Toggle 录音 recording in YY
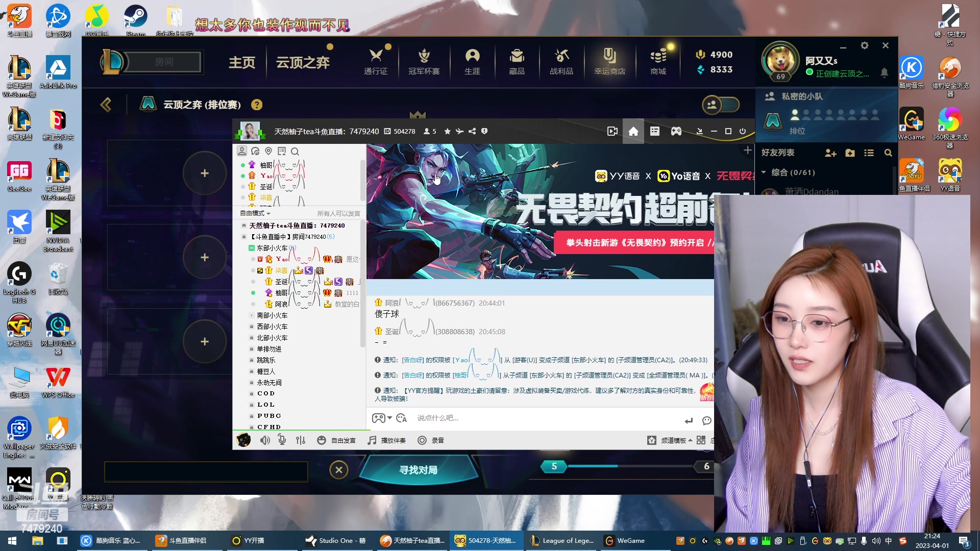This screenshot has height=551, width=980. pyautogui.click(x=431, y=440)
